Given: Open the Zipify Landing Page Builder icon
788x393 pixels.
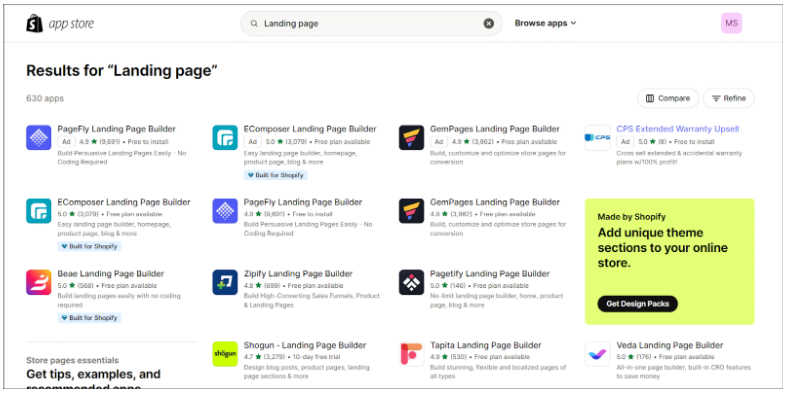Looking at the screenshot, I should (x=225, y=282).
